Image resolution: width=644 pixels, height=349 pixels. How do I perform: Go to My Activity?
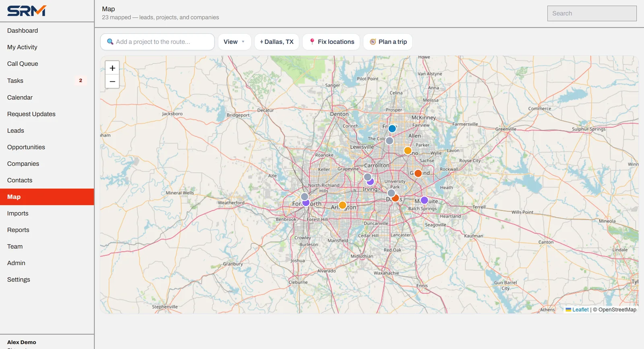(47, 47)
